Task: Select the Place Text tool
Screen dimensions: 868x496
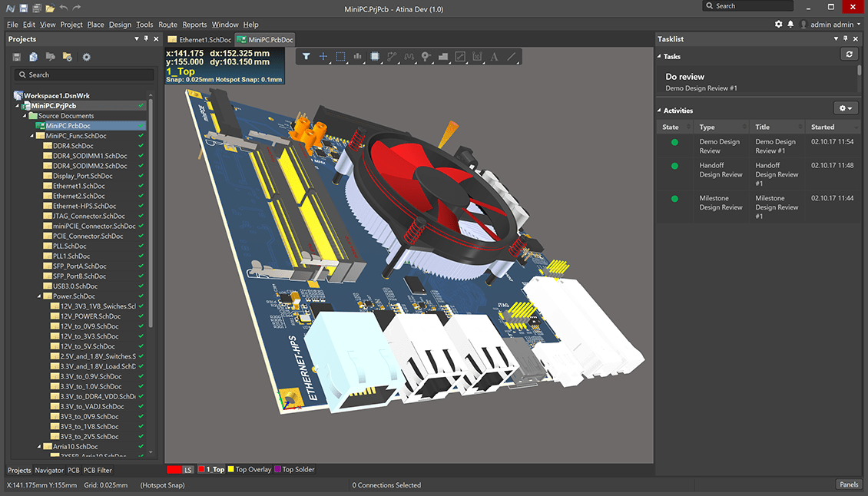Action: pos(494,55)
